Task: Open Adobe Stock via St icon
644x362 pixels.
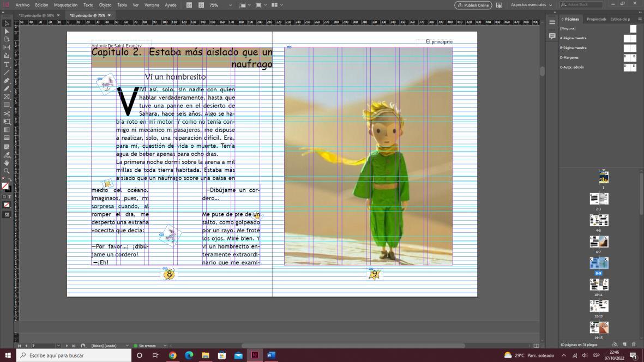Action: [x=201, y=5]
